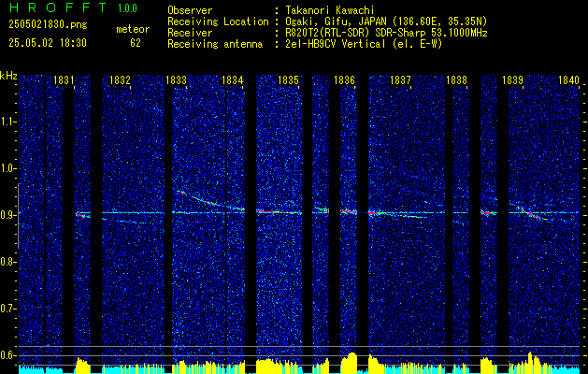Click the 0.9 kHz axis label
Viewport: 588px width, 374px height.
click(7, 215)
